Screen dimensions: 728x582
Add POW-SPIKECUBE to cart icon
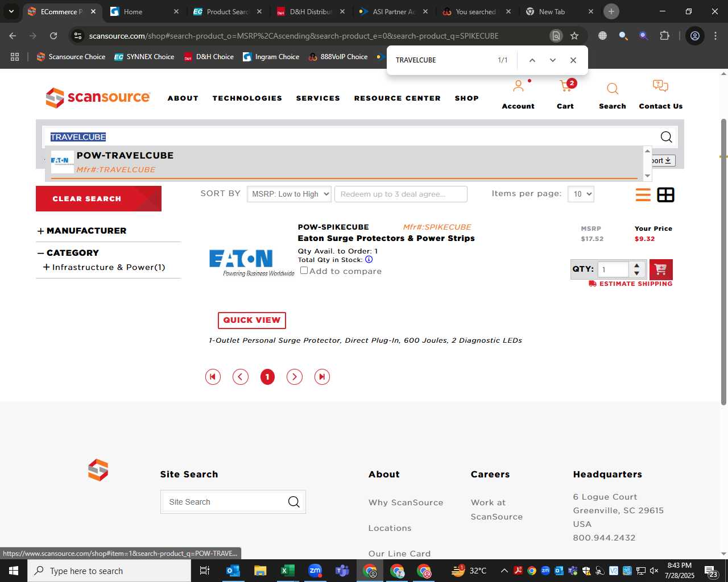[x=661, y=269]
